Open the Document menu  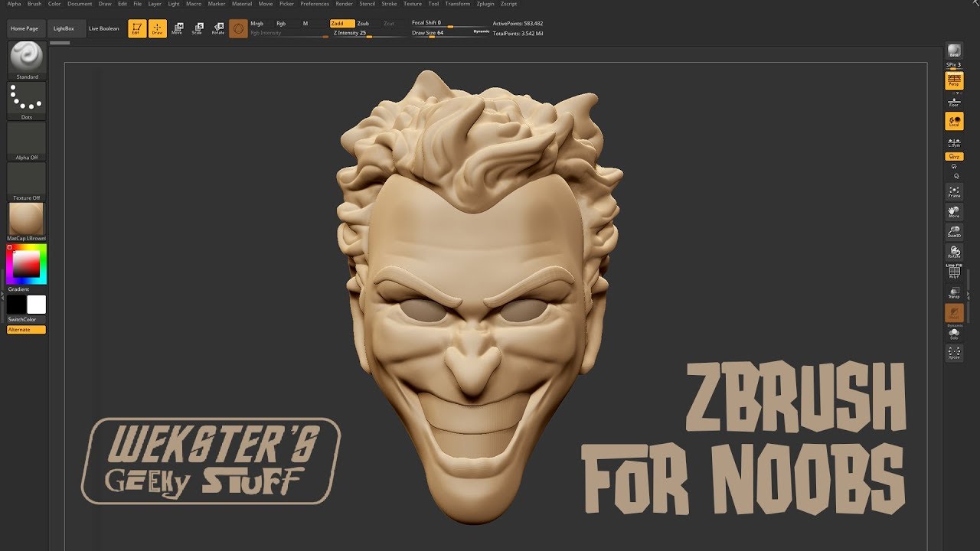[80, 4]
